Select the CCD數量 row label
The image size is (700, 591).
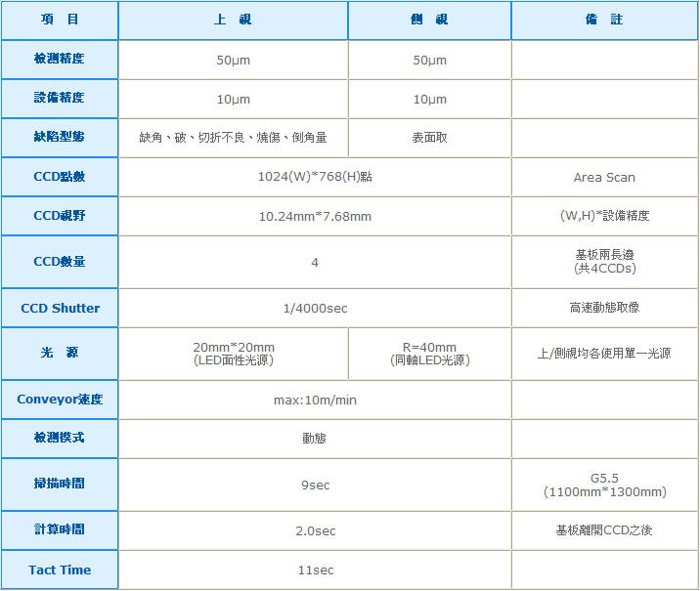[x=60, y=262]
